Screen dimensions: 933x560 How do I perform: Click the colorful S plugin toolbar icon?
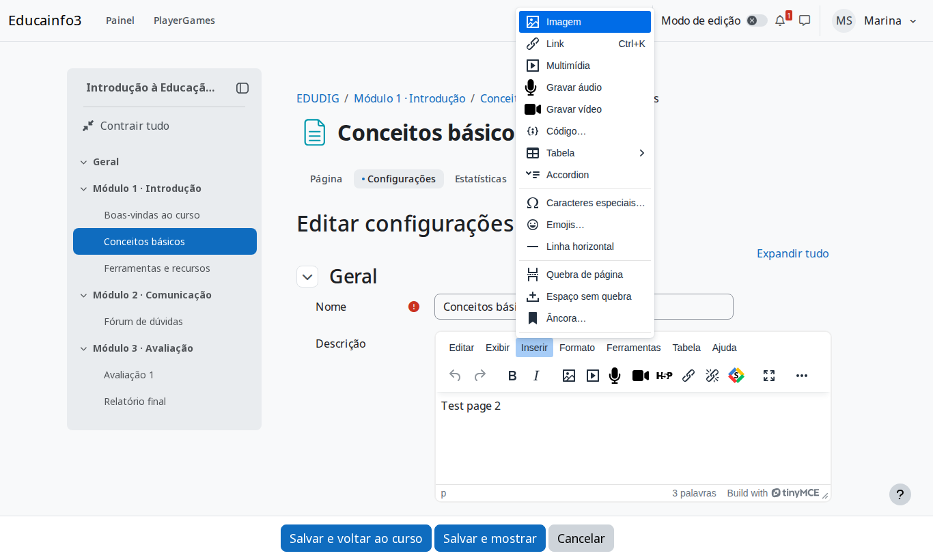pos(736,376)
